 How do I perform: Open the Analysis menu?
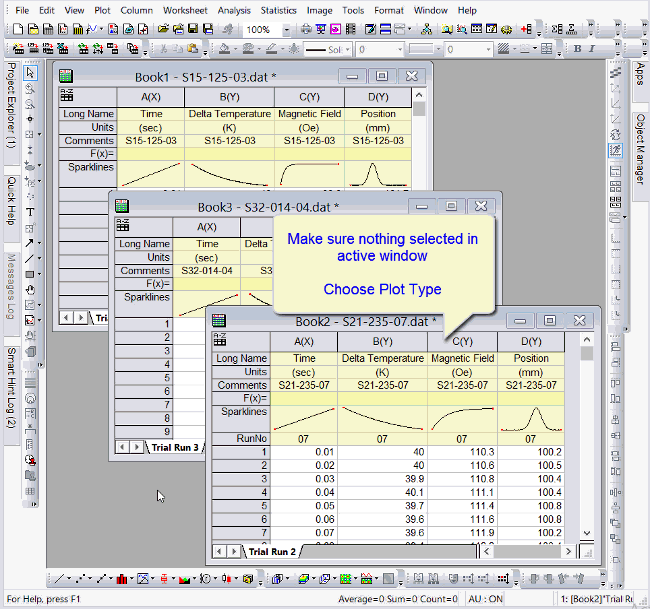click(x=234, y=10)
